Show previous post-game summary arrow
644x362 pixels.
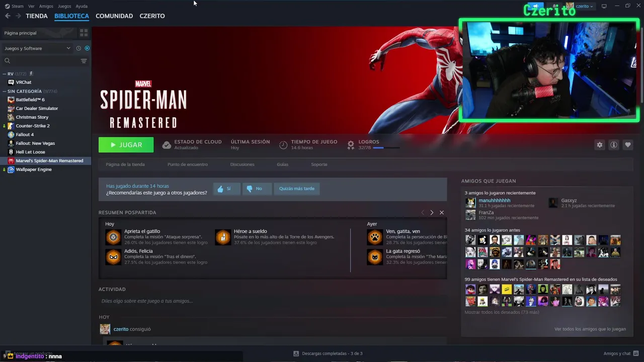click(x=423, y=213)
